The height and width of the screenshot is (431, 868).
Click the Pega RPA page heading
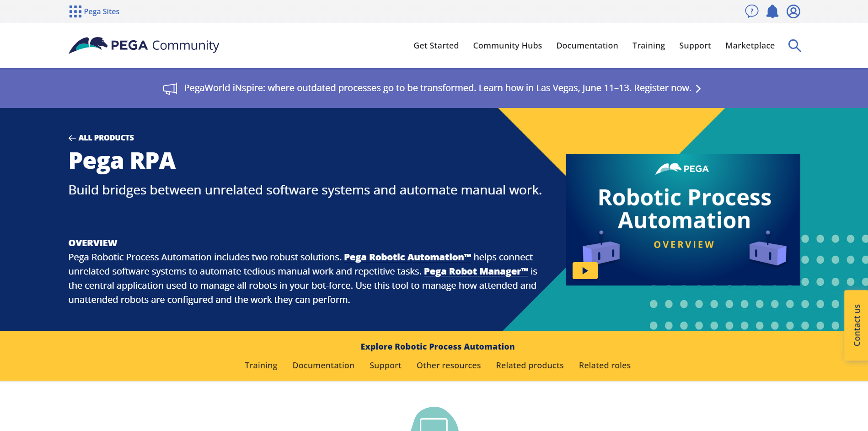[122, 161]
